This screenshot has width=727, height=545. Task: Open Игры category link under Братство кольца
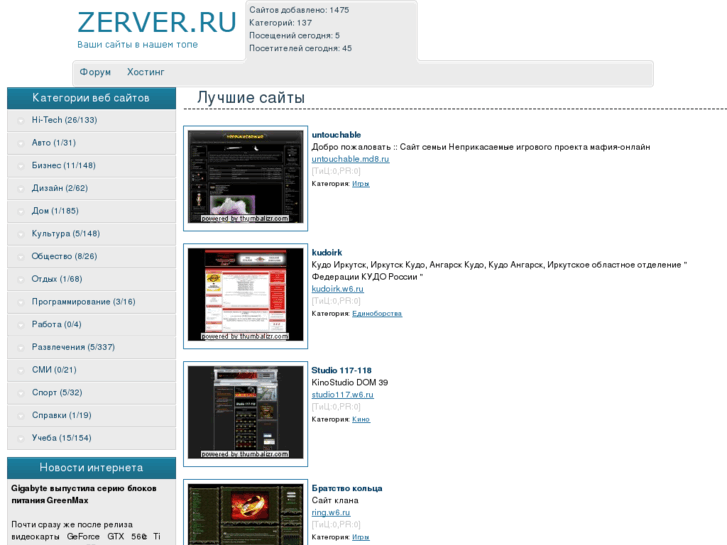click(361, 537)
